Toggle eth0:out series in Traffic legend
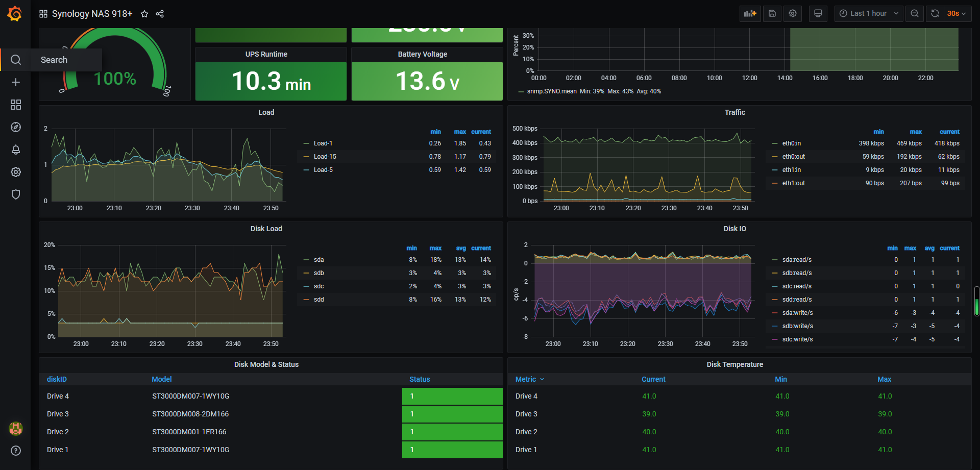This screenshot has height=470, width=980. [x=794, y=157]
